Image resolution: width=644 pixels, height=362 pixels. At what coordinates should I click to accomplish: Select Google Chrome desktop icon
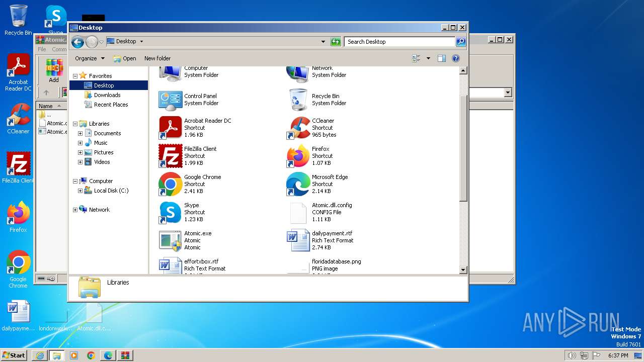click(x=18, y=269)
